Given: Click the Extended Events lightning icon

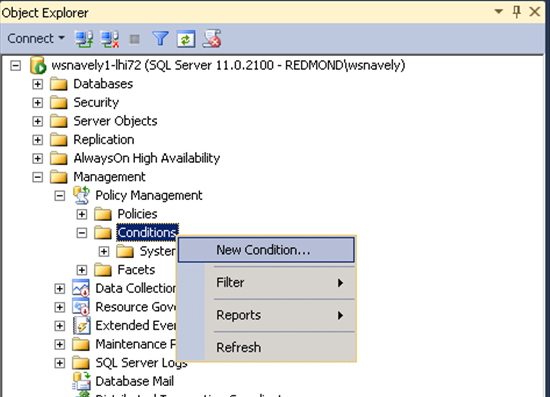Looking at the screenshot, I should [82, 325].
